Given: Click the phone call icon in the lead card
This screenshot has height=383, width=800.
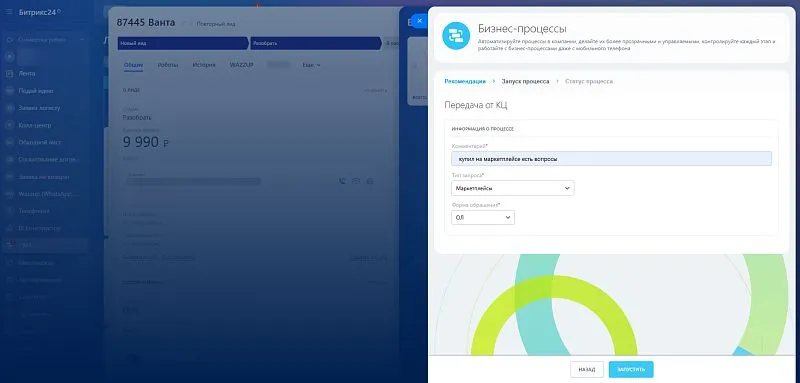Looking at the screenshot, I should click(342, 181).
